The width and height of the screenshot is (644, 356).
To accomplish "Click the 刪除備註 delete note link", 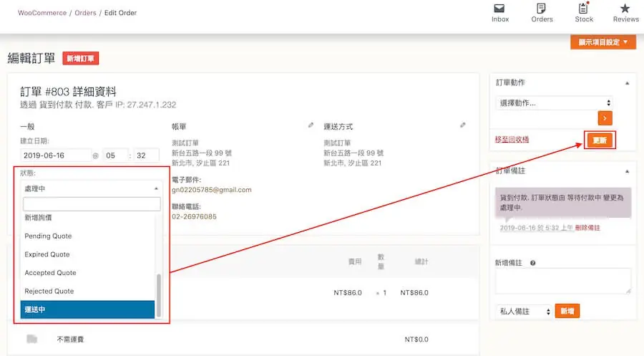I will click(587, 228).
